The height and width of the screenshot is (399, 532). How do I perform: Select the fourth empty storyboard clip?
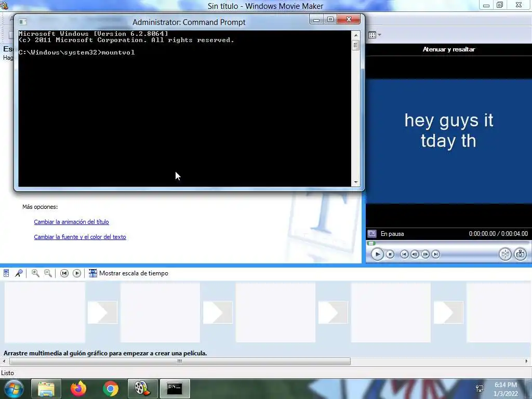click(x=391, y=312)
